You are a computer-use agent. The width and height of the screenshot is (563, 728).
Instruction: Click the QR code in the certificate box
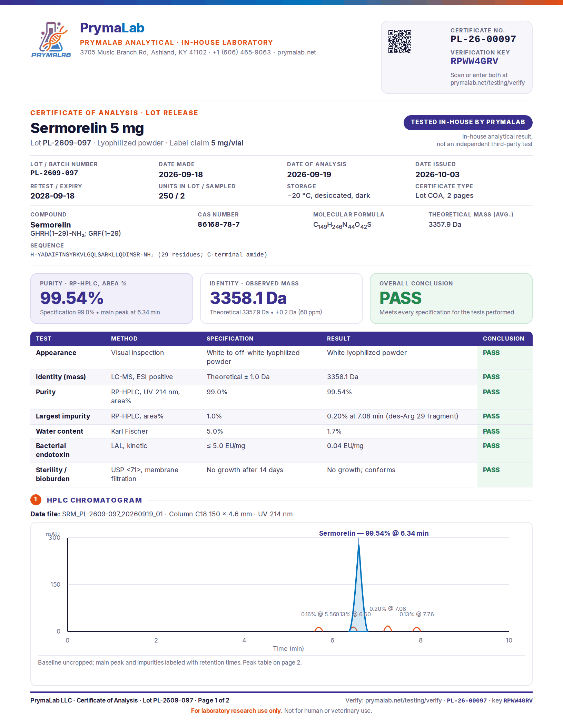(400, 42)
